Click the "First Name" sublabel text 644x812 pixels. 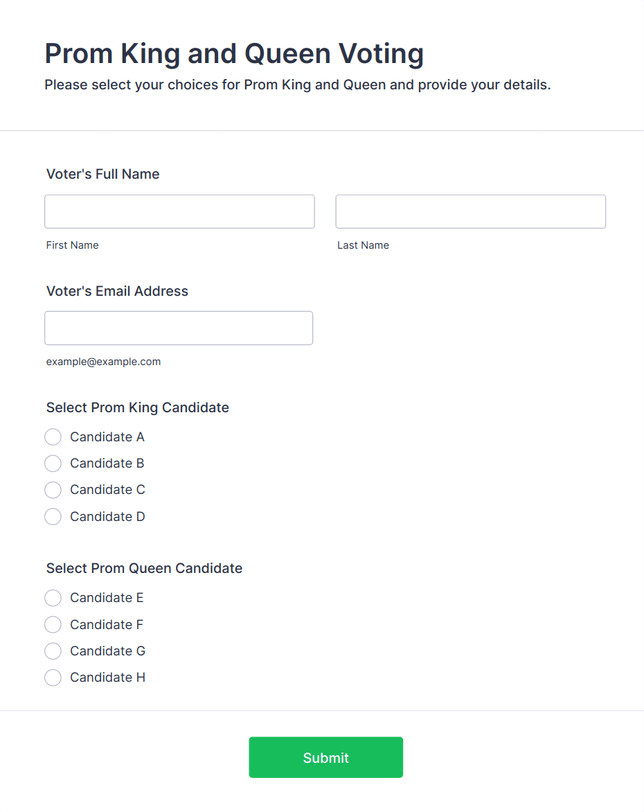click(73, 245)
